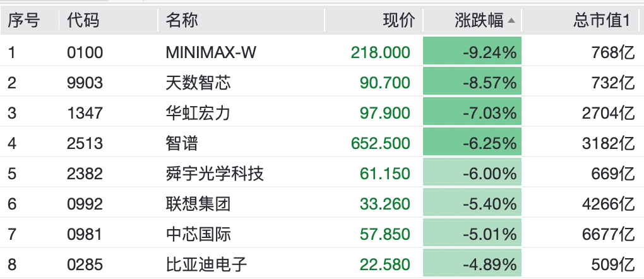Click market cap 768亿
This screenshot has width=644, height=279.
click(613, 52)
